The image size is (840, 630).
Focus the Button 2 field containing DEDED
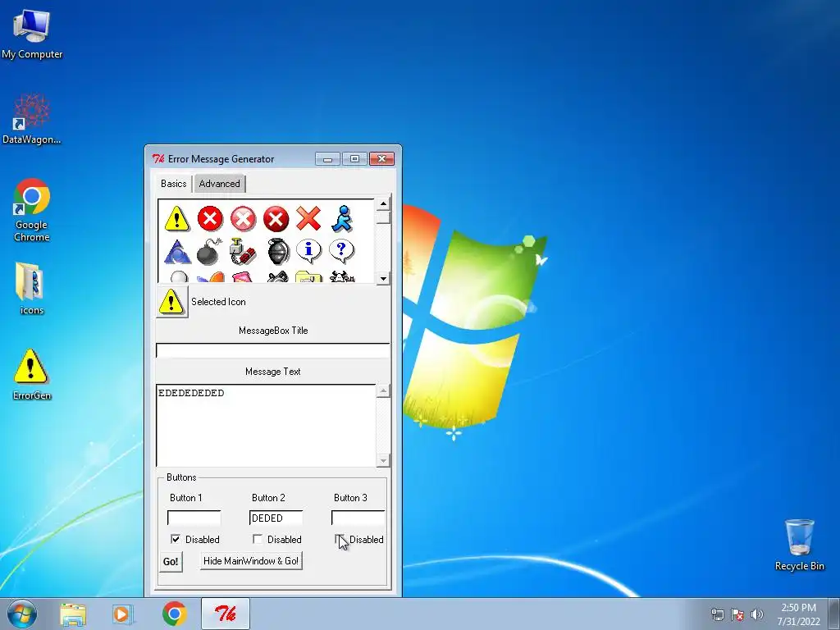pos(276,518)
